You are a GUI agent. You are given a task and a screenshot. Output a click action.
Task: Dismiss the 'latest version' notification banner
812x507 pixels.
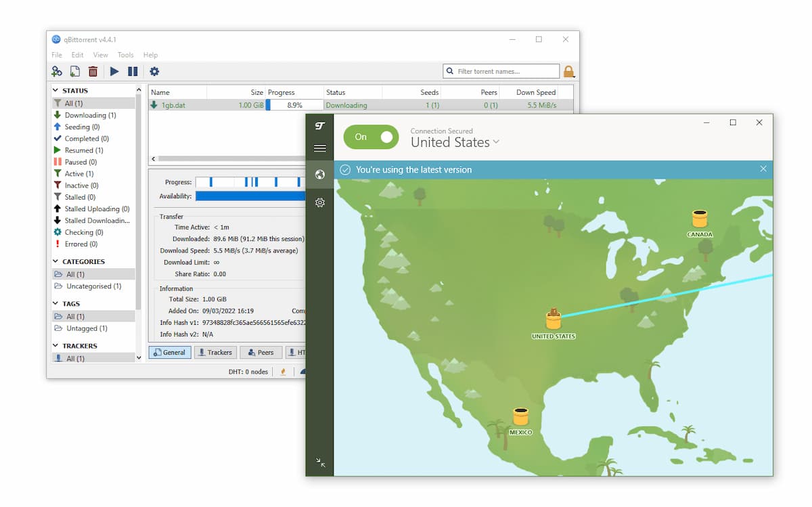coord(763,169)
